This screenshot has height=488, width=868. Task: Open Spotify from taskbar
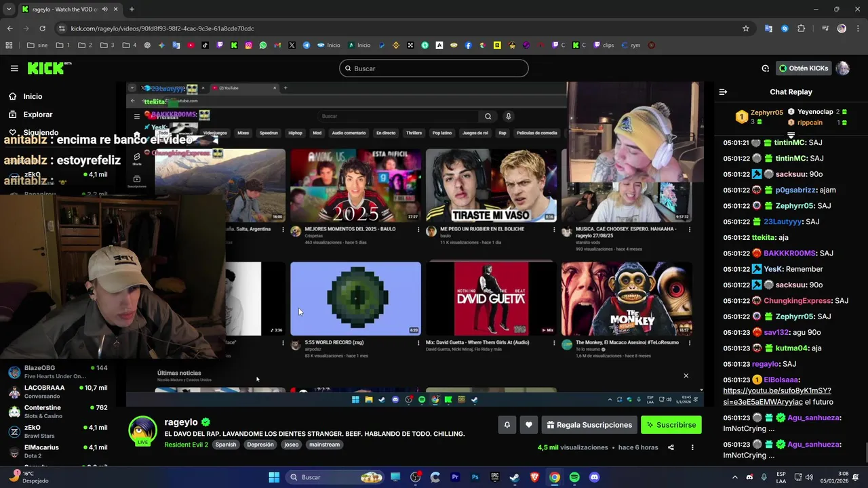point(574,477)
